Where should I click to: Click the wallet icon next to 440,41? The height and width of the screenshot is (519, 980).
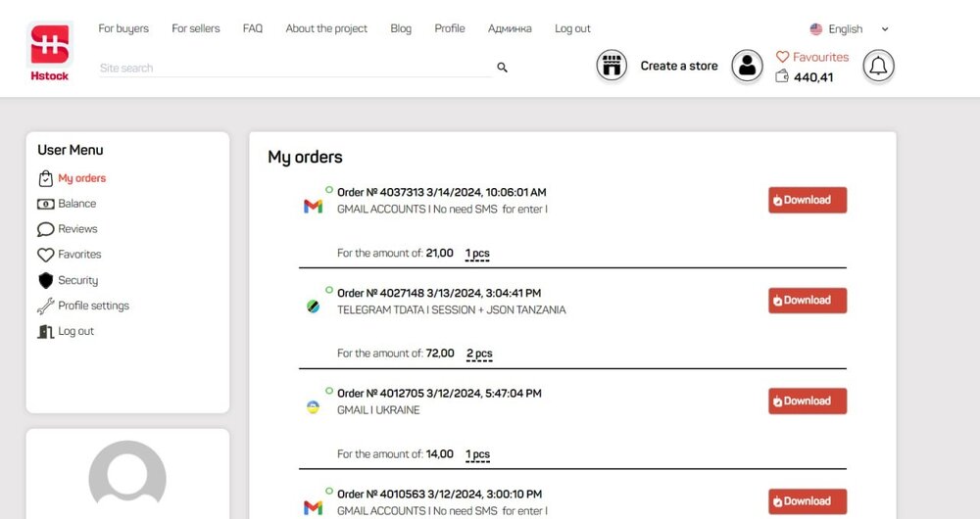tap(782, 76)
